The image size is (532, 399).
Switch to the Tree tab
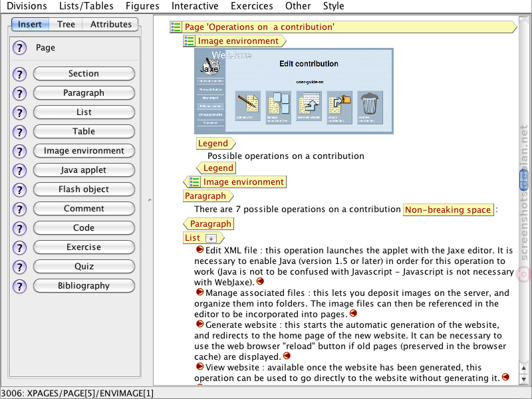click(66, 24)
